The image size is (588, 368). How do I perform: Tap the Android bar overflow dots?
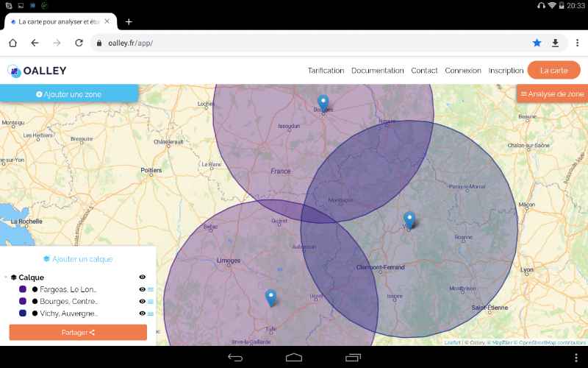(x=576, y=358)
